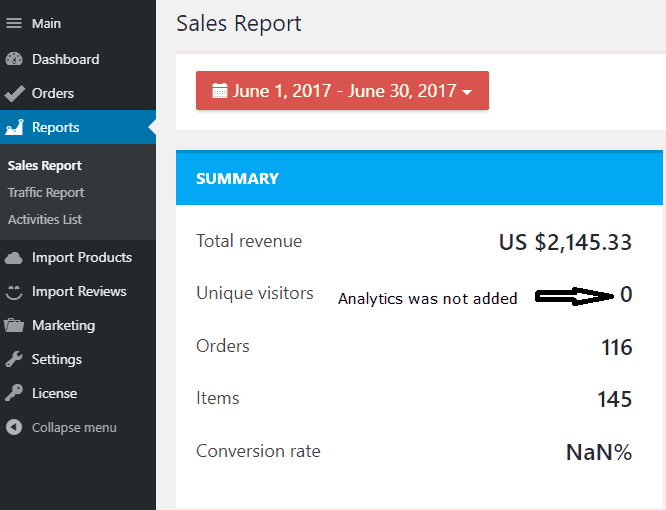Open the Import Products page
The image size is (666, 510).
[x=82, y=257]
